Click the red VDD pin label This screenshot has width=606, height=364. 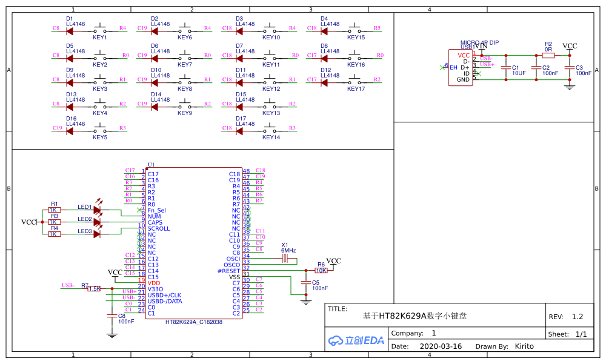pos(154,283)
